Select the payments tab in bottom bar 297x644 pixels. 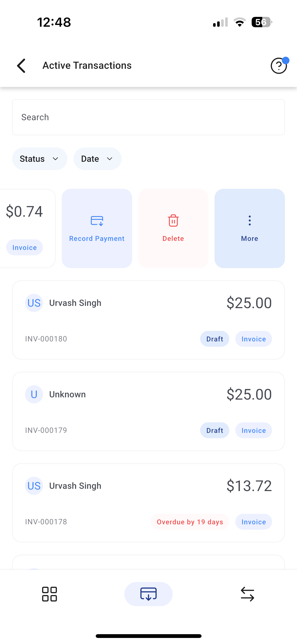(148, 594)
